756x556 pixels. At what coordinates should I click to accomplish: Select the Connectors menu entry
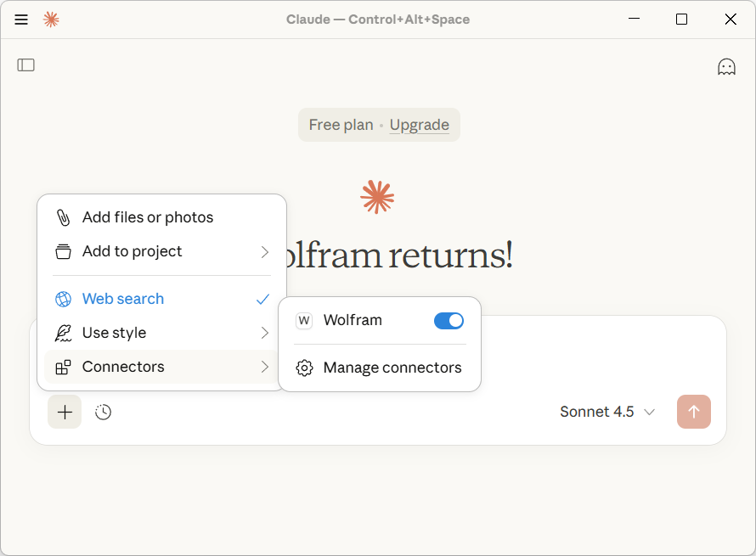(123, 367)
